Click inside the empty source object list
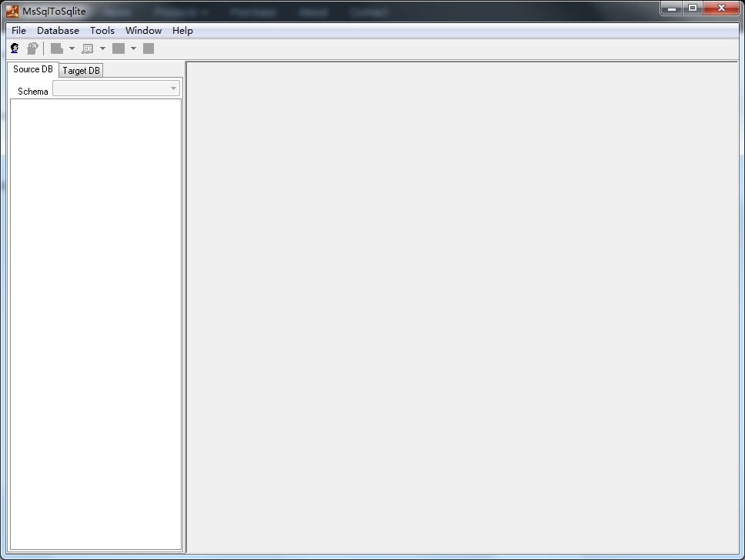 95,325
